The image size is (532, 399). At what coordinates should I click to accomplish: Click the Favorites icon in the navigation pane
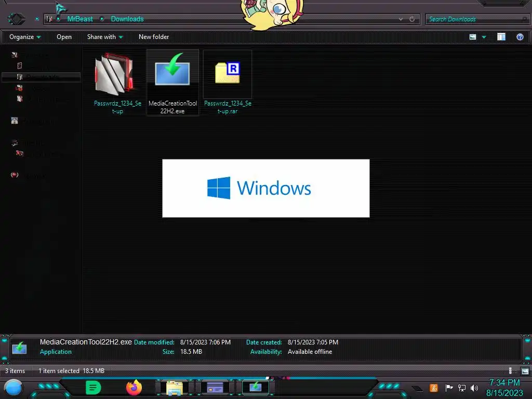coord(14,55)
